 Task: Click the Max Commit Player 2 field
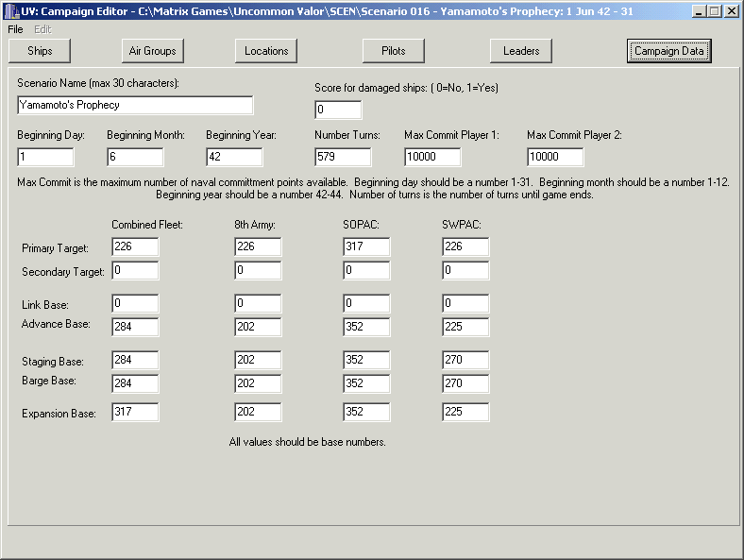555,157
